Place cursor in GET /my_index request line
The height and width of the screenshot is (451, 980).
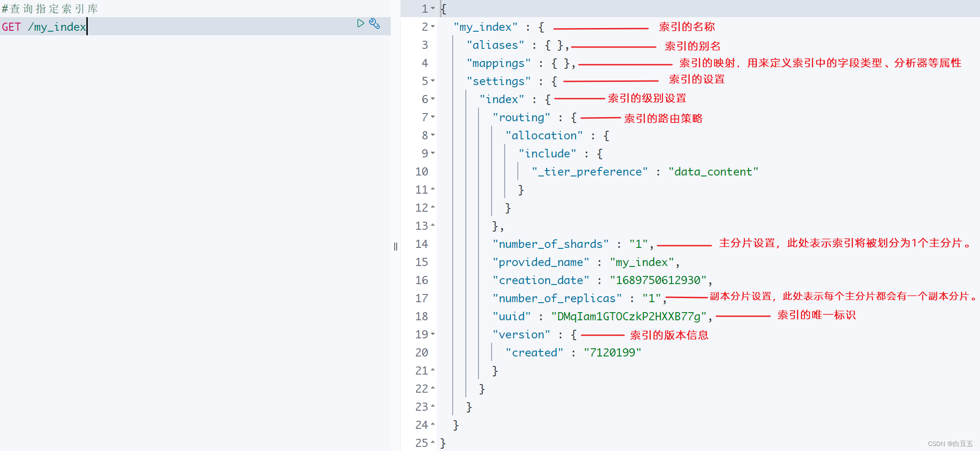point(195,27)
